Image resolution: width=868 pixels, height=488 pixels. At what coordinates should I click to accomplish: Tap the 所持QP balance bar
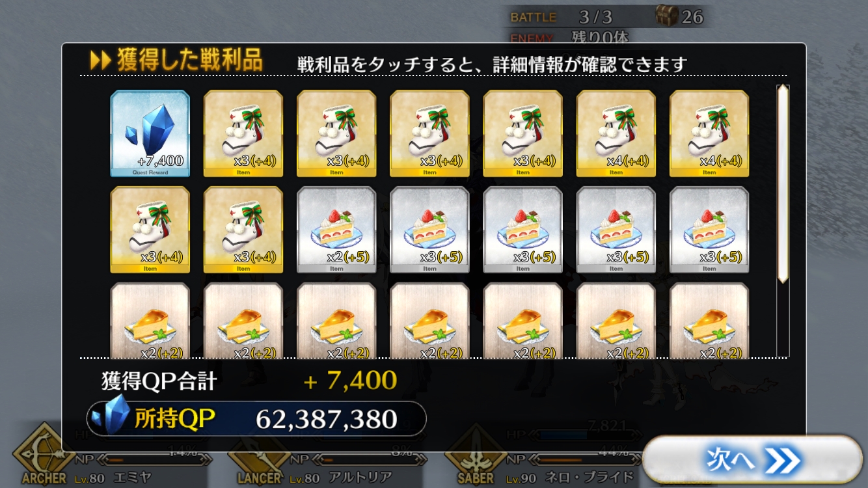tap(256, 418)
